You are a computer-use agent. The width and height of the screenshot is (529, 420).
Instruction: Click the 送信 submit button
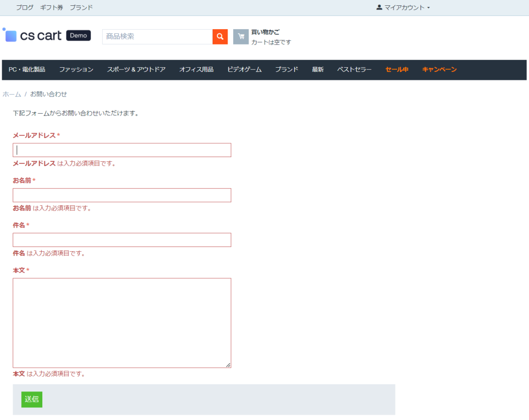point(32,399)
